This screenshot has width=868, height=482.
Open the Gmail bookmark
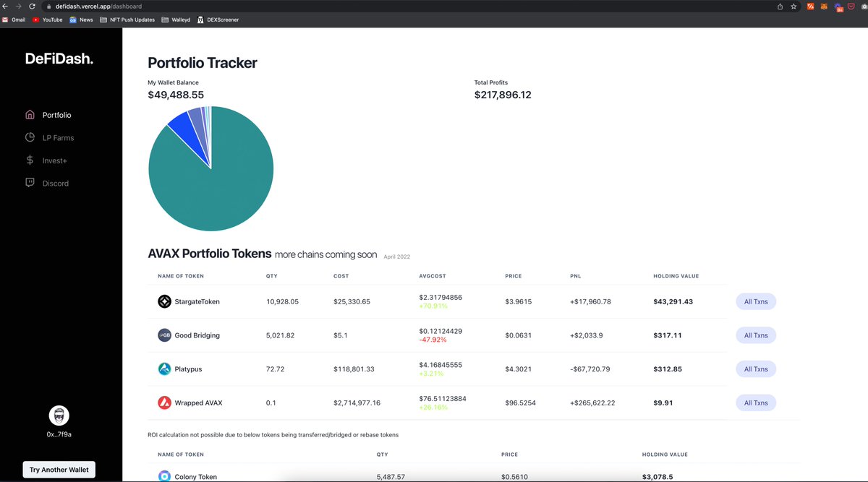pyautogui.click(x=14, y=20)
